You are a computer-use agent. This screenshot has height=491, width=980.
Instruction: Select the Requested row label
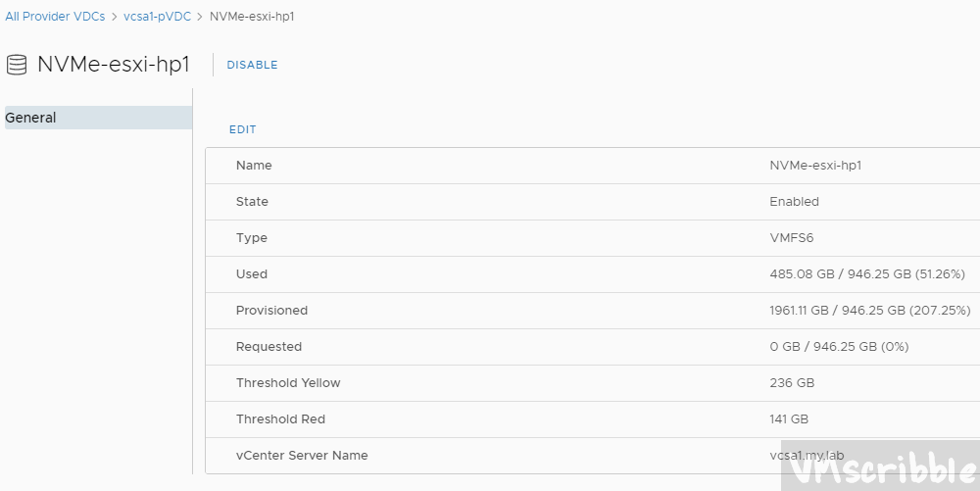click(x=269, y=347)
